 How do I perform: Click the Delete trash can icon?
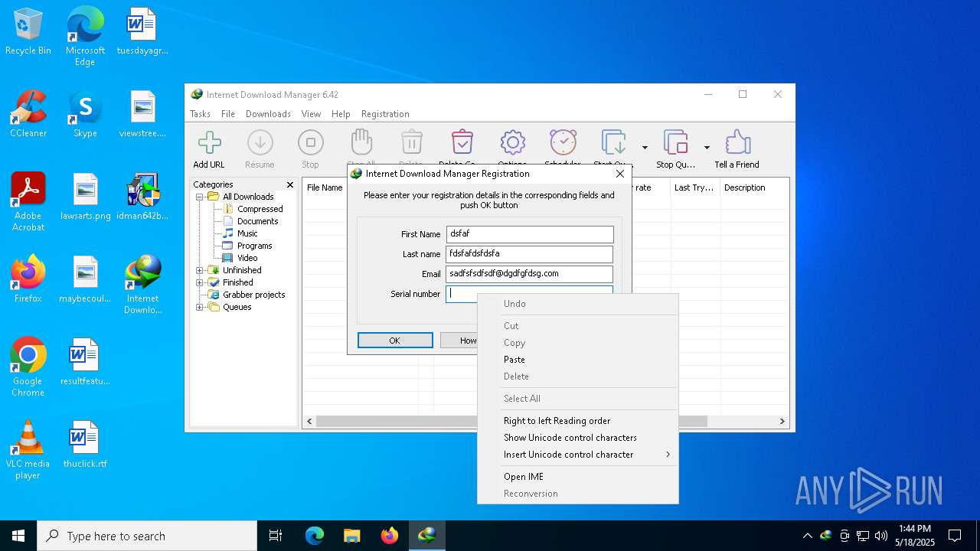coord(411,144)
